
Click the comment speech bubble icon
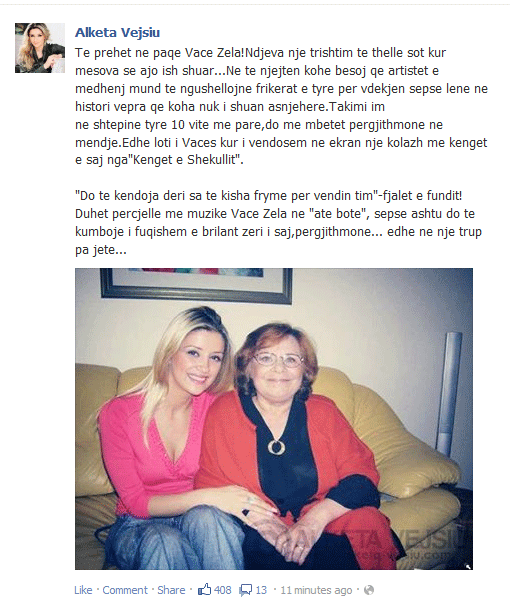(245, 590)
